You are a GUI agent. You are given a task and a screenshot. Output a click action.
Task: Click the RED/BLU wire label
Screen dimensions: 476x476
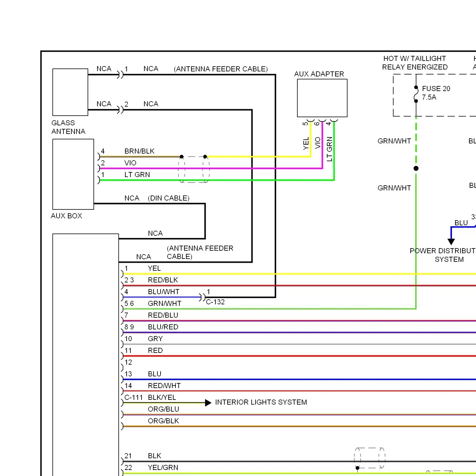pyautogui.click(x=163, y=315)
